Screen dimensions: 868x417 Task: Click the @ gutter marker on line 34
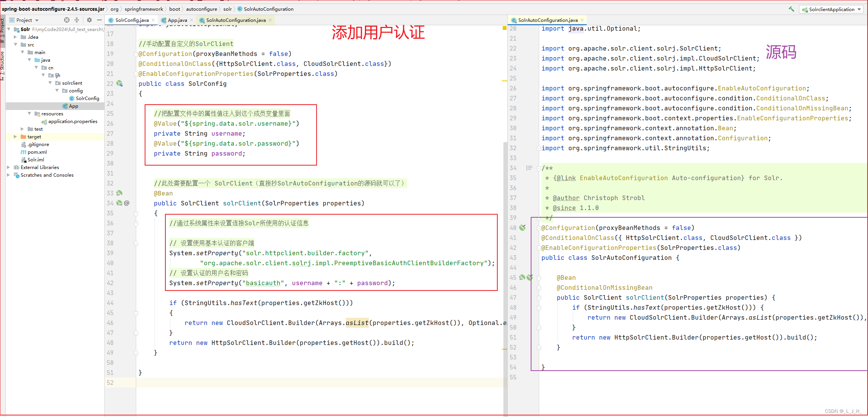coord(127,203)
